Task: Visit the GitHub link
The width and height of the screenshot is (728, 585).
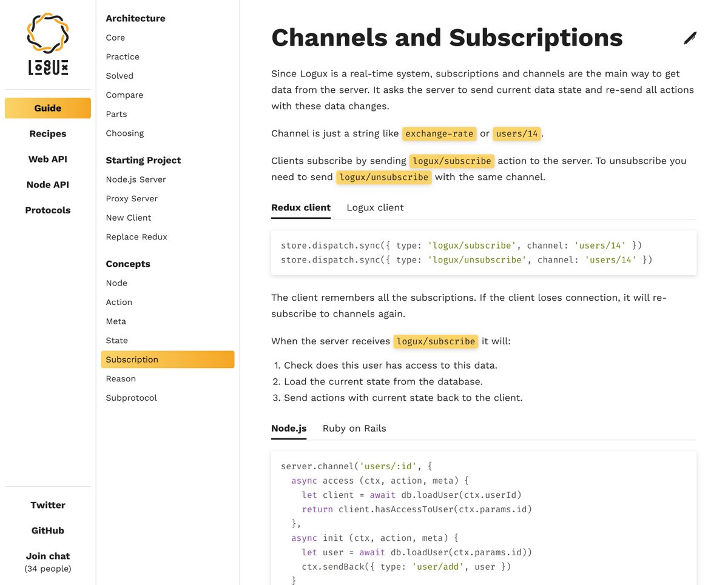Action: click(x=48, y=530)
